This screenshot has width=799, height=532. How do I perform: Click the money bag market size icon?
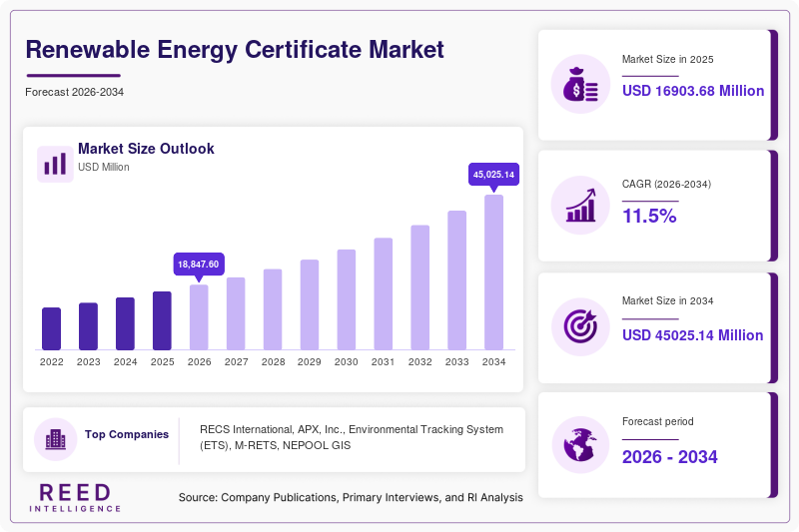(x=580, y=84)
